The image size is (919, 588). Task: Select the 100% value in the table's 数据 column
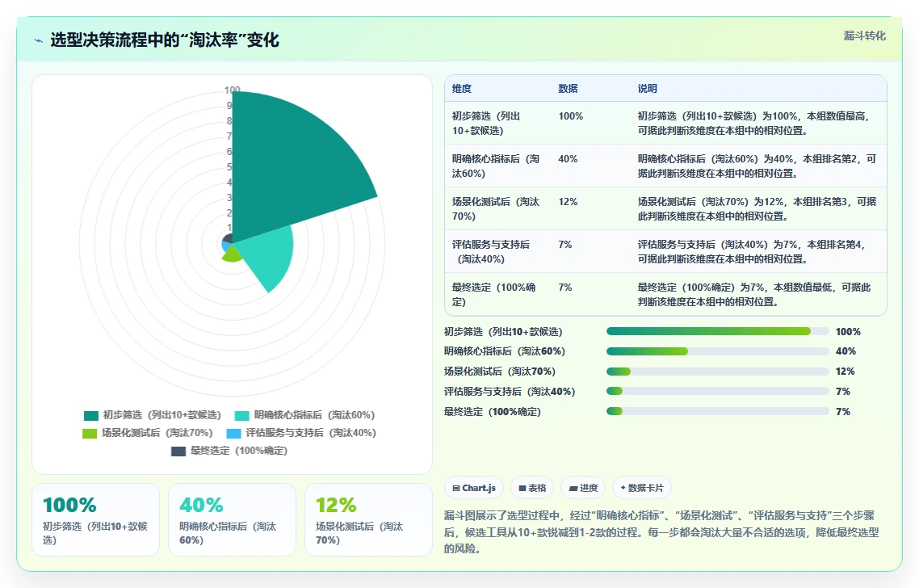point(571,116)
